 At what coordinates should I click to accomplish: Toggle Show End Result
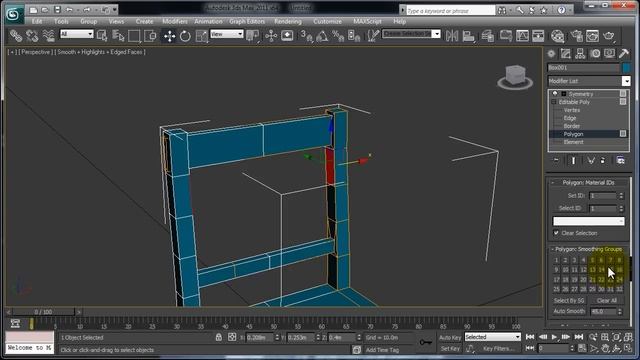click(x=573, y=160)
